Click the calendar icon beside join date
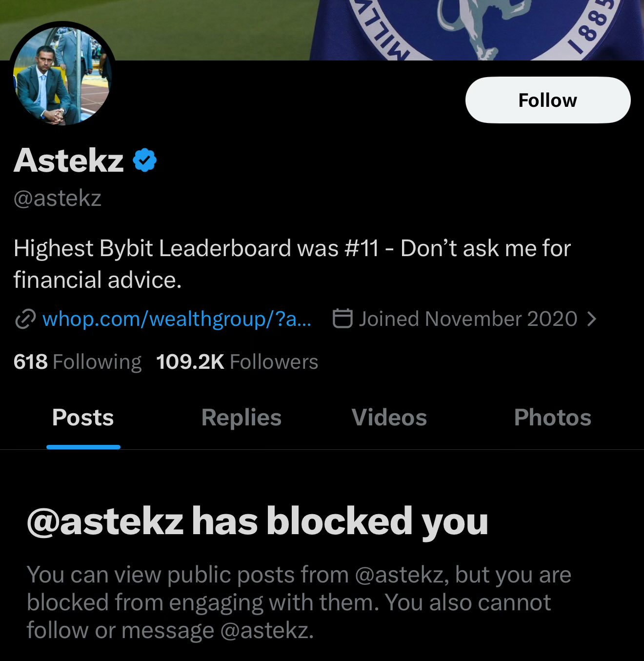 coord(342,319)
